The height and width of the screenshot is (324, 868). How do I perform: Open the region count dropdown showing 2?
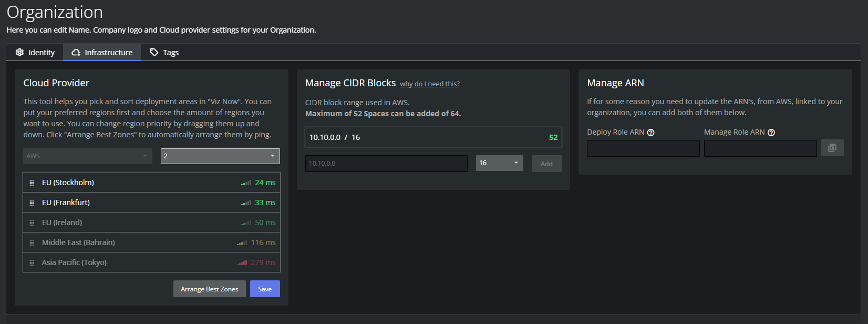click(220, 156)
